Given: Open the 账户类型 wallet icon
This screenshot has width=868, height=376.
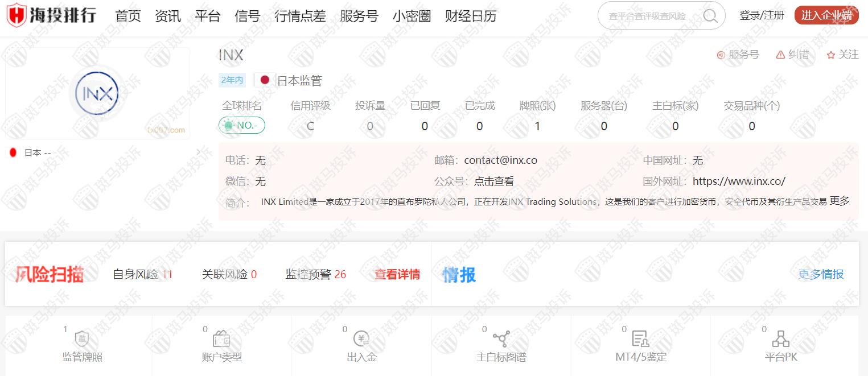Looking at the screenshot, I should click(221, 339).
